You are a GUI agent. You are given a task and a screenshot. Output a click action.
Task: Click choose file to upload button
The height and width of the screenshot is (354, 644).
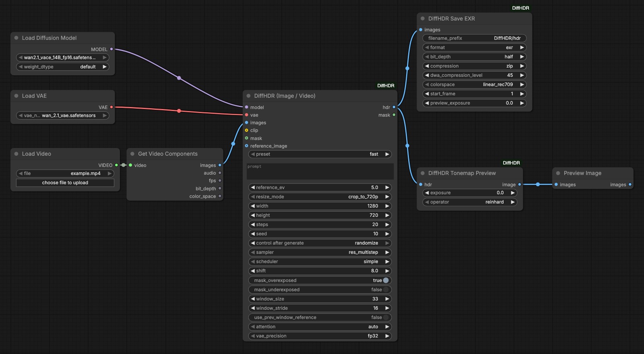65,183
